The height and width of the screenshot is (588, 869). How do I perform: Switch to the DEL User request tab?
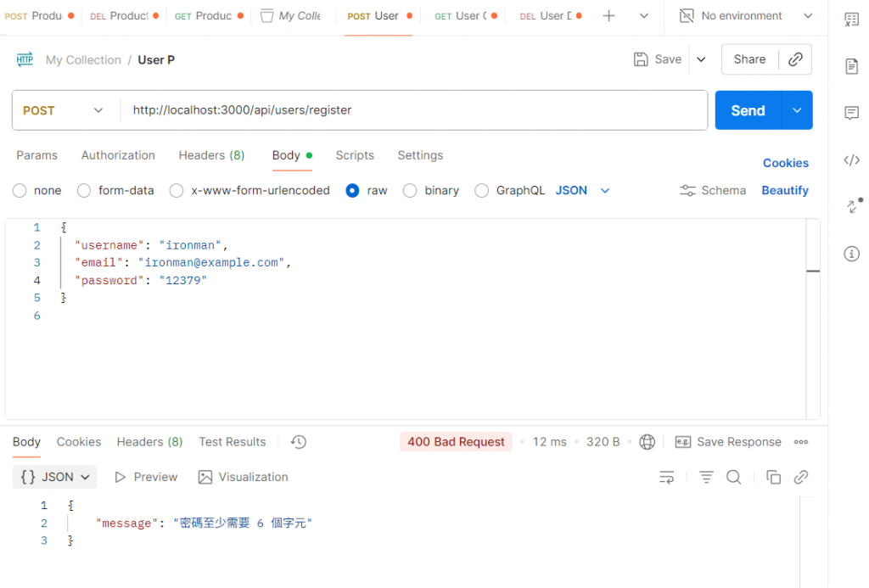(x=550, y=16)
